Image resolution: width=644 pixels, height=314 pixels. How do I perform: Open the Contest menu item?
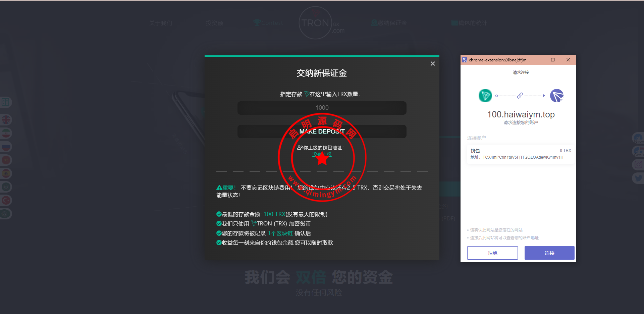coord(268,23)
